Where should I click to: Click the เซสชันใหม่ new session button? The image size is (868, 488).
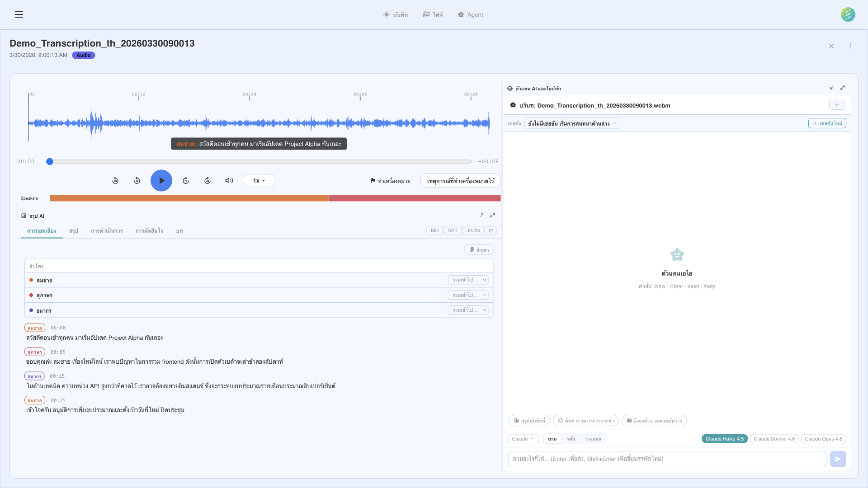pos(827,123)
